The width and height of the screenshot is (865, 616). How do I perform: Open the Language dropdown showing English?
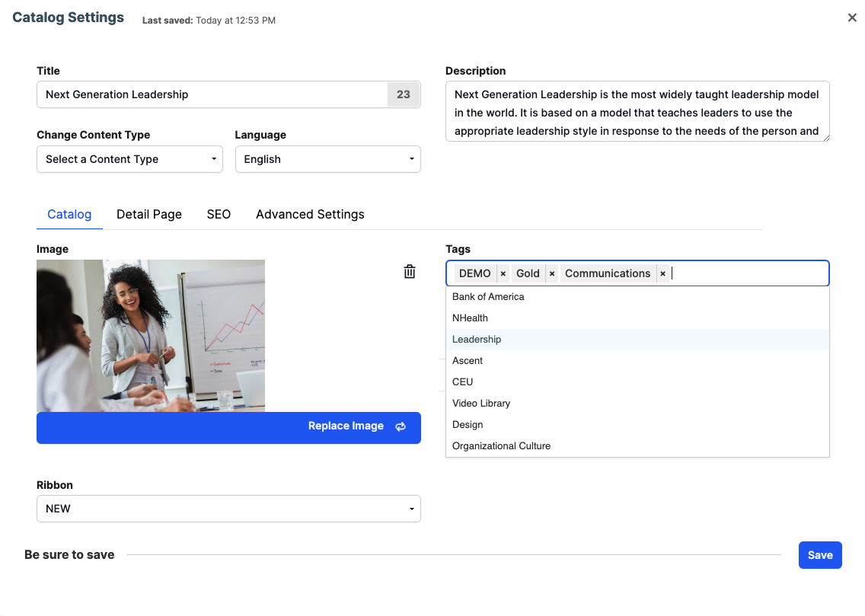[327, 159]
